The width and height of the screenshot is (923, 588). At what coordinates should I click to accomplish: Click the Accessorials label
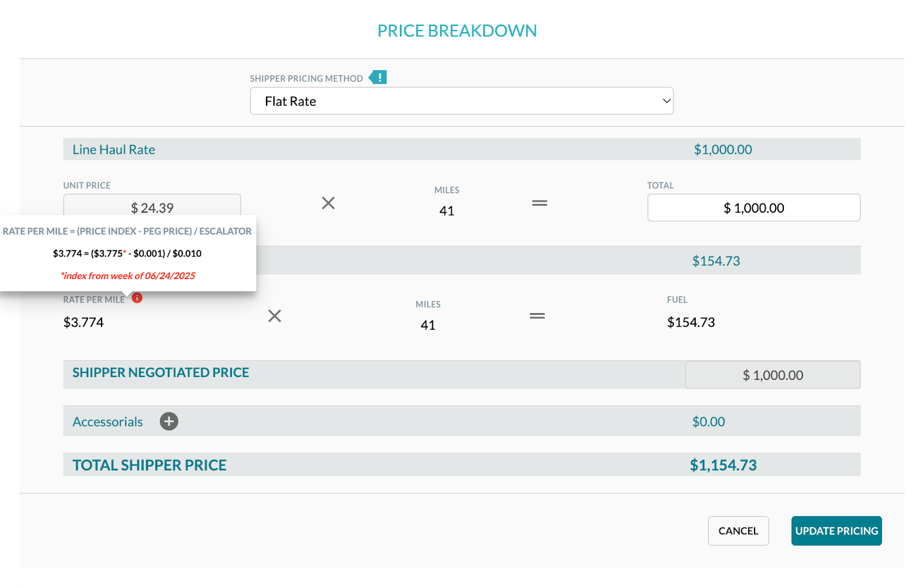(x=108, y=422)
